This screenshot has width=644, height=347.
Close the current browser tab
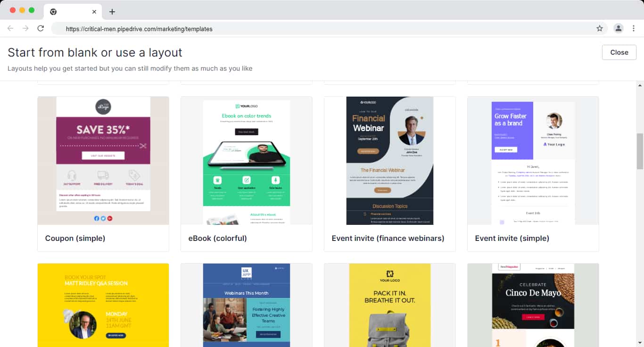click(94, 12)
